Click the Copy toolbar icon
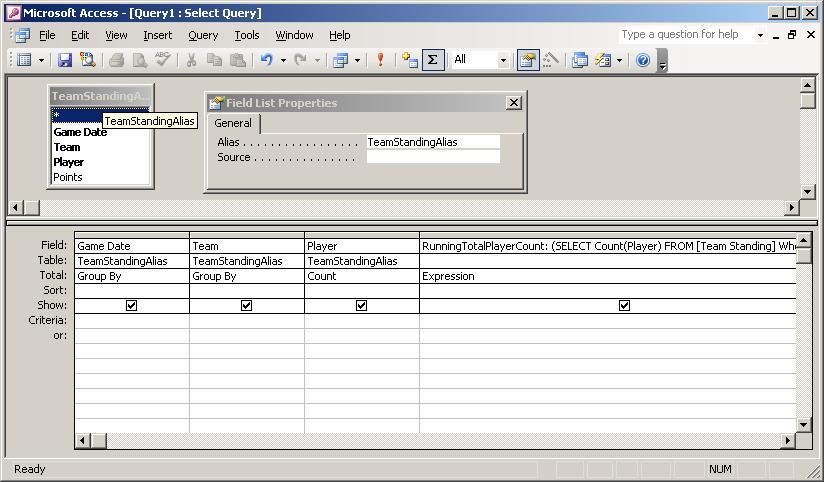 214,60
